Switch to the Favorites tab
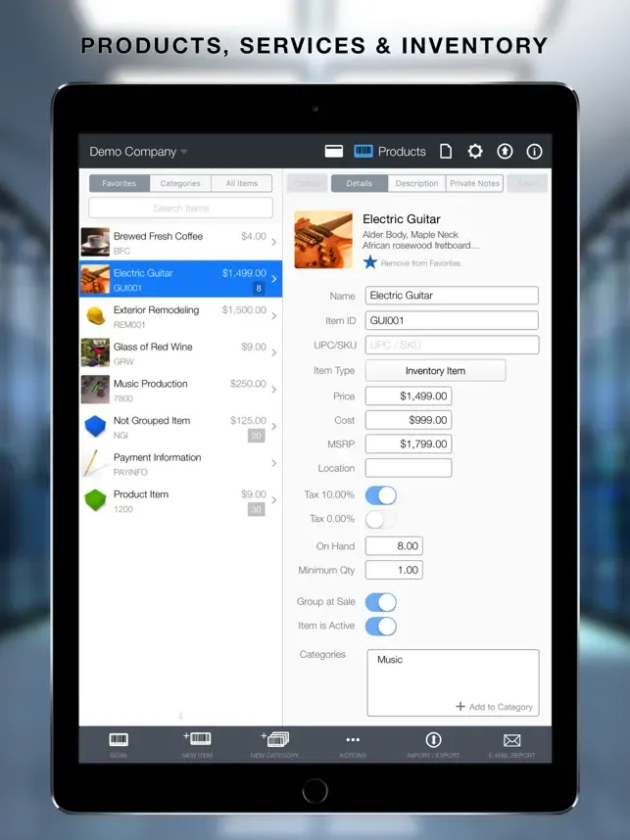Screen dimensions: 630x840 [x=119, y=183]
